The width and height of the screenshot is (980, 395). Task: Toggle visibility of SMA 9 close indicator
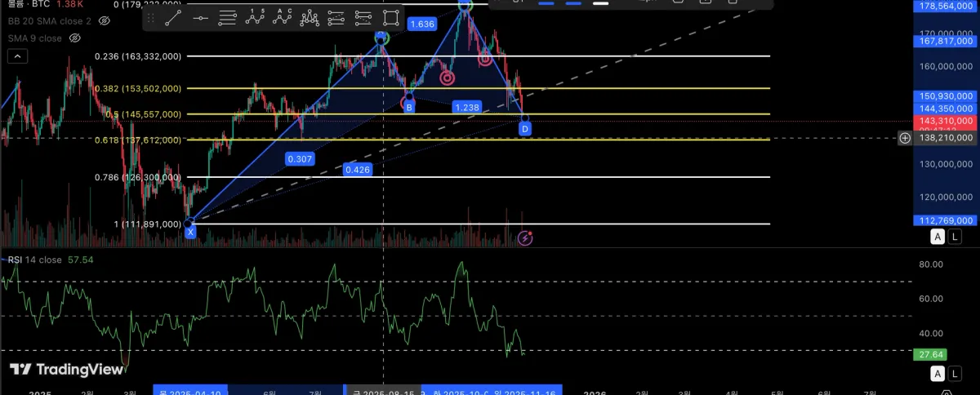click(75, 38)
